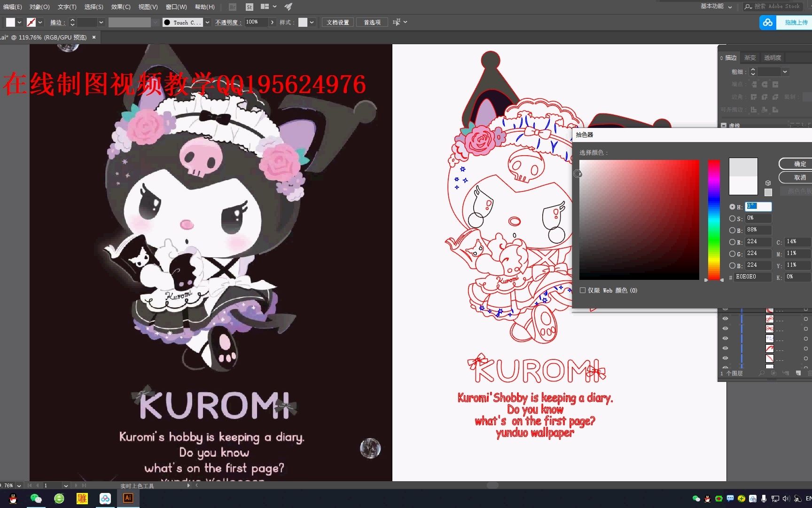
Task: Select the brightness B radio button
Action: point(732,230)
